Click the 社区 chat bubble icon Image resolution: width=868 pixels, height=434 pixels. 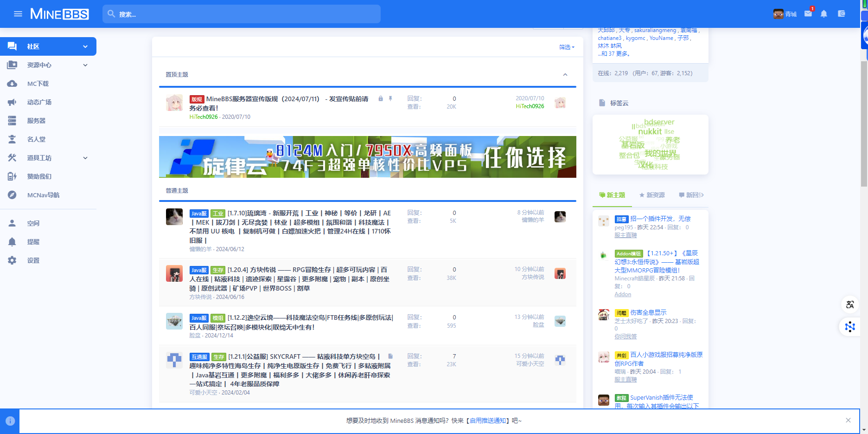(x=12, y=46)
